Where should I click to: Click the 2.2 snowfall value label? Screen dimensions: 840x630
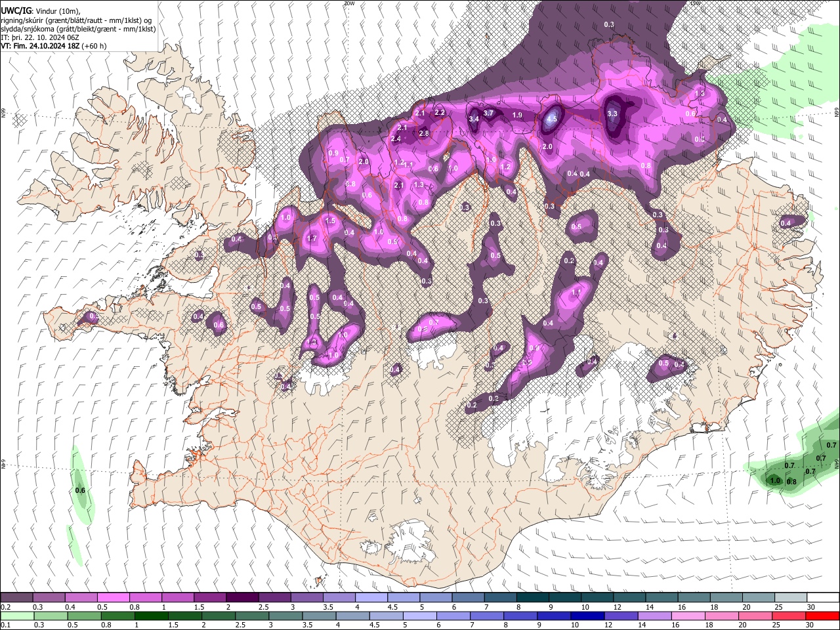pyautogui.click(x=440, y=112)
